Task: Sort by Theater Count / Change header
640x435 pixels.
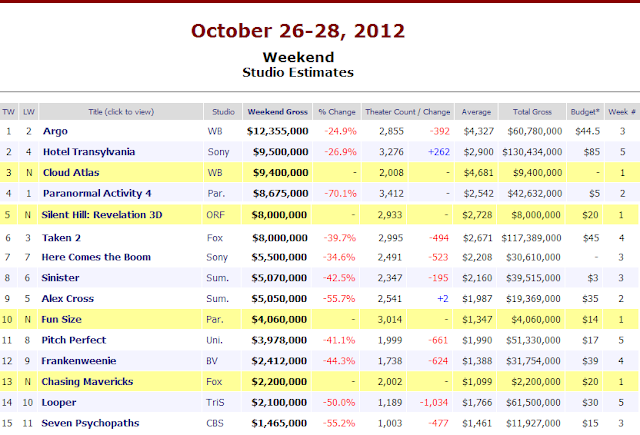Action: (408, 112)
